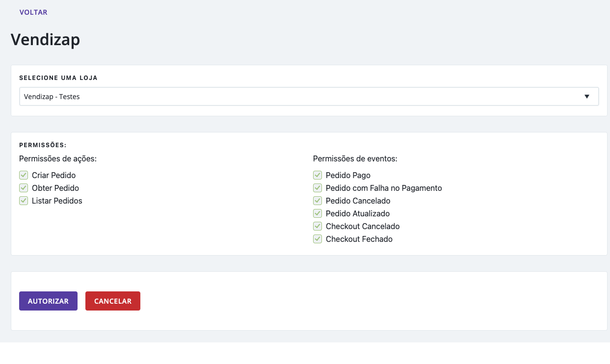The height and width of the screenshot is (364, 610).
Task: Uncheck the Pedido Pago checkbox
Action: 318,175
